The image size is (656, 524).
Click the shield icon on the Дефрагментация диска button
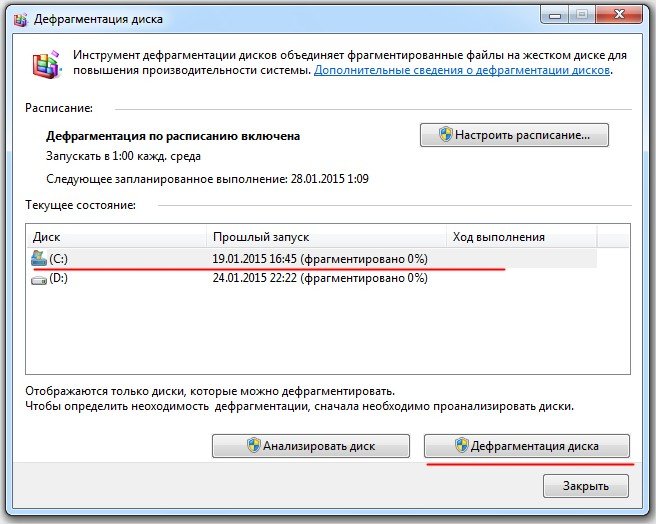[x=461, y=446]
